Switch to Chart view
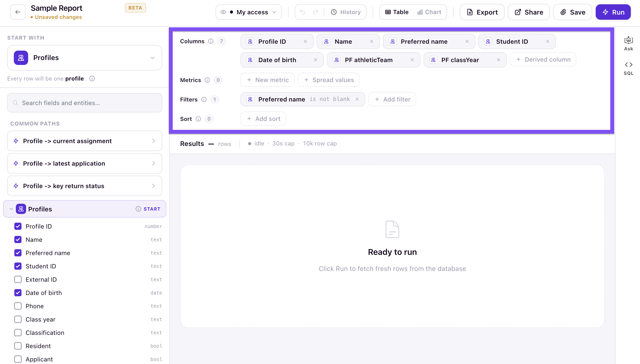Image resolution: width=640 pixels, height=364 pixels. (x=429, y=12)
